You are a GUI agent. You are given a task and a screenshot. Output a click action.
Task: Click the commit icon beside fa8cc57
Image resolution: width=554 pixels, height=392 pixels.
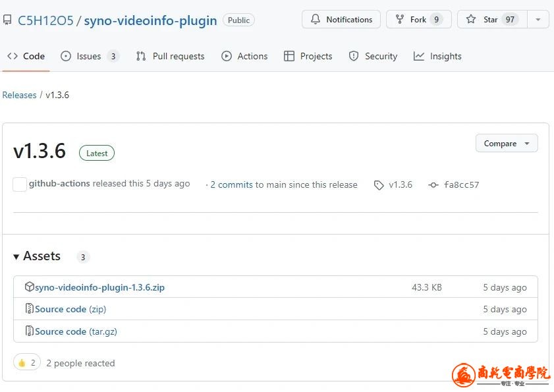[x=433, y=185]
